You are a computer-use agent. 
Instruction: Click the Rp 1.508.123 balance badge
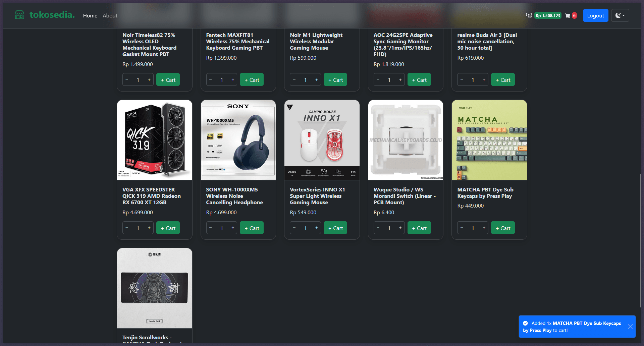[x=548, y=16]
